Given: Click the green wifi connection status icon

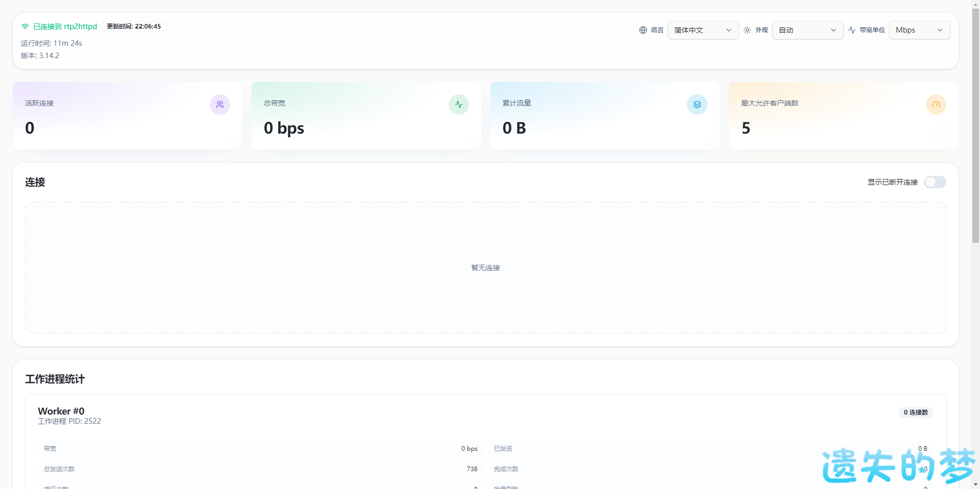Looking at the screenshot, I should pyautogui.click(x=25, y=27).
